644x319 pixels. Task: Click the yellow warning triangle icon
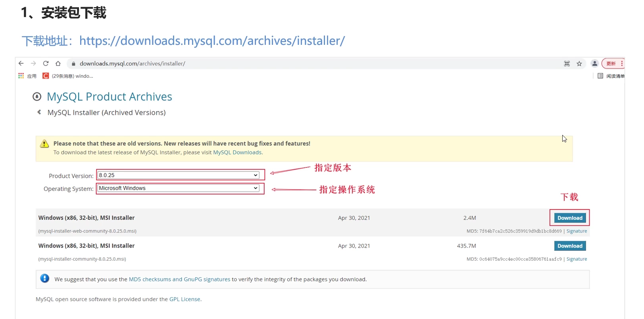click(x=44, y=144)
